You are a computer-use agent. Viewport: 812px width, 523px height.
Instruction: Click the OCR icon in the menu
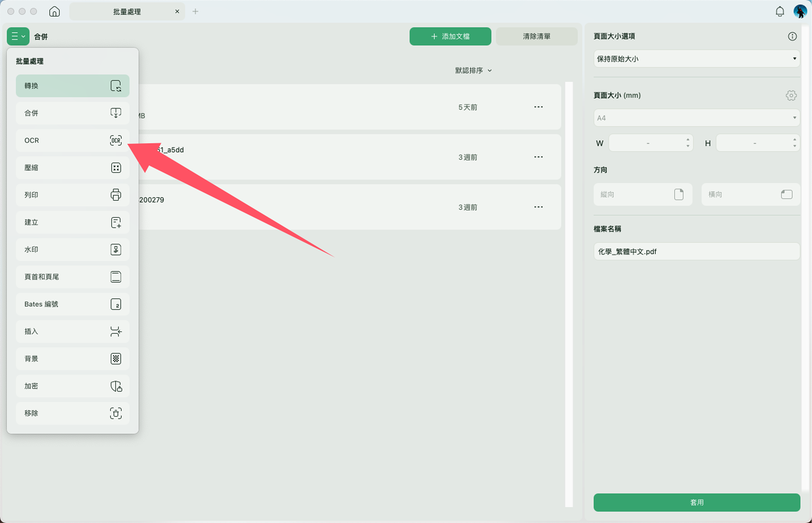(x=116, y=140)
